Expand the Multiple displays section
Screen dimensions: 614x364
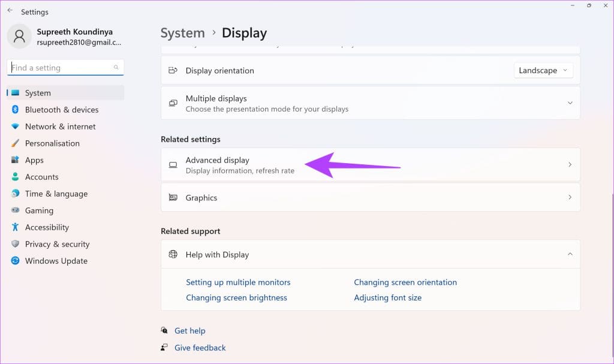coord(570,103)
